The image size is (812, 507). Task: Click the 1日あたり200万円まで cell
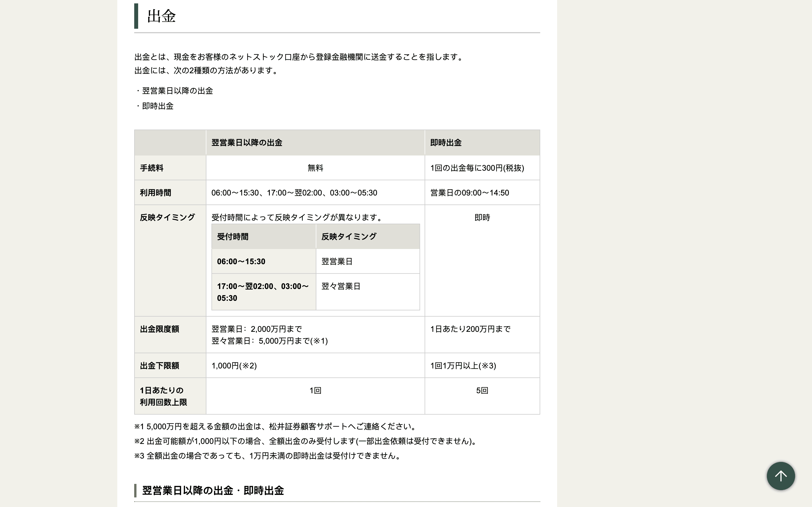coord(470,329)
